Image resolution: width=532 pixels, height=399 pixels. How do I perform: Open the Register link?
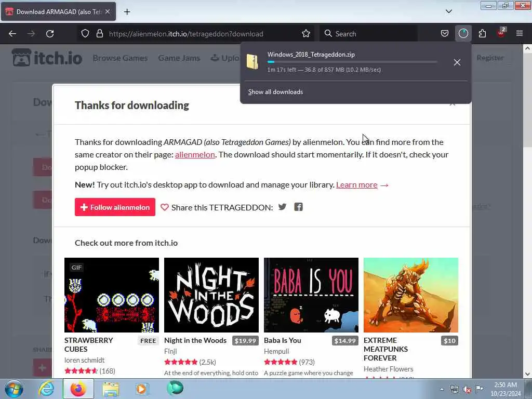[x=490, y=58]
